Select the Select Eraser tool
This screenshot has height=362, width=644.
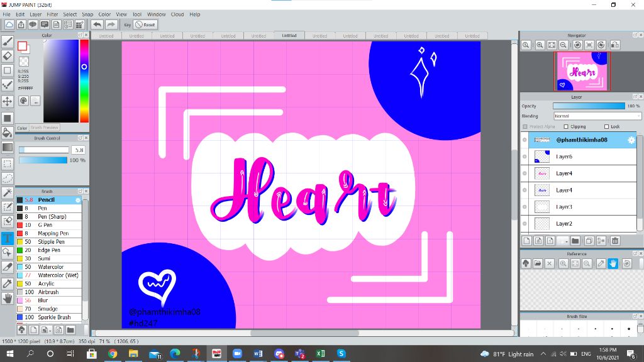pos(8,221)
